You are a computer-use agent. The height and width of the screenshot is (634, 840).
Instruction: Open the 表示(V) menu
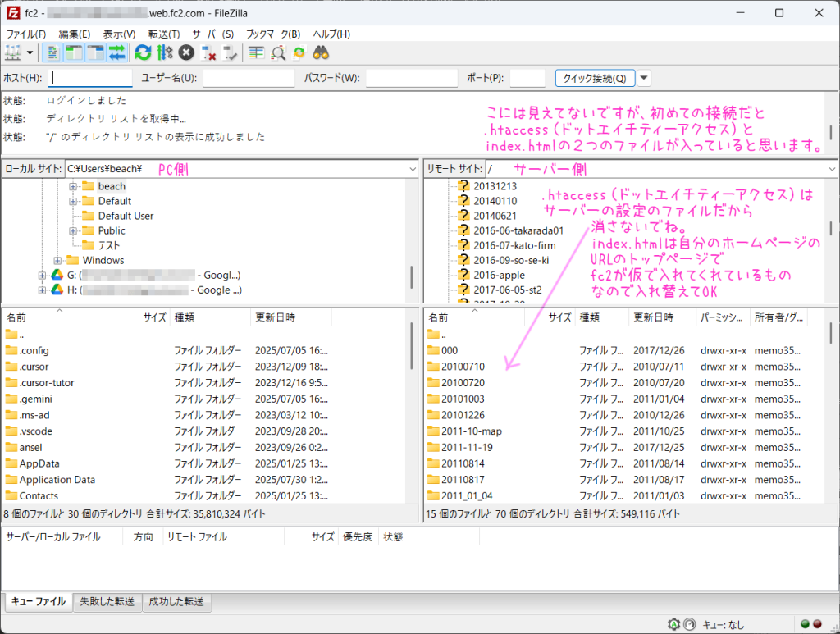(119, 34)
